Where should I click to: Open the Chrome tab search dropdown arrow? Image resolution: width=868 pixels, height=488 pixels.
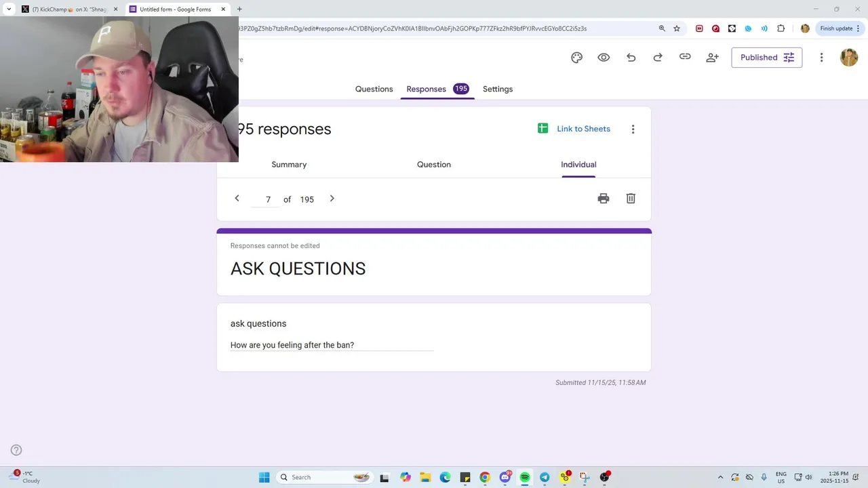(x=9, y=9)
